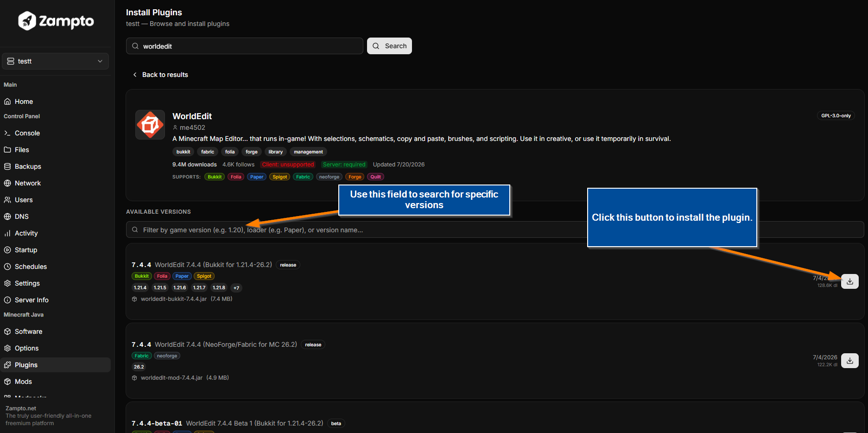This screenshot has width=868, height=433.
Task: Click the Settings gear icon
Action: (7, 283)
